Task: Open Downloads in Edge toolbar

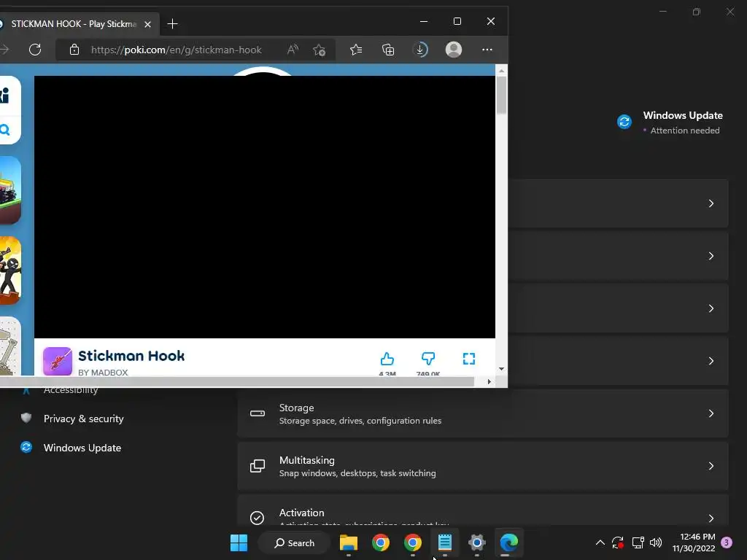Action: coord(420,50)
